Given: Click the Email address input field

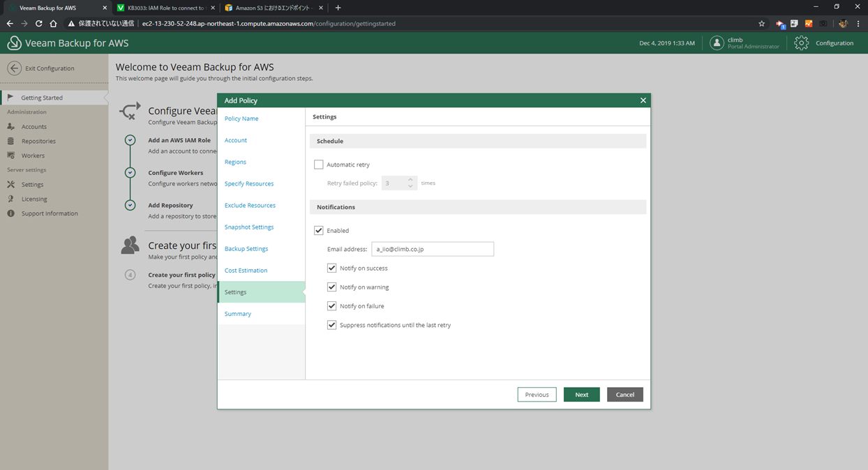Looking at the screenshot, I should [433, 249].
